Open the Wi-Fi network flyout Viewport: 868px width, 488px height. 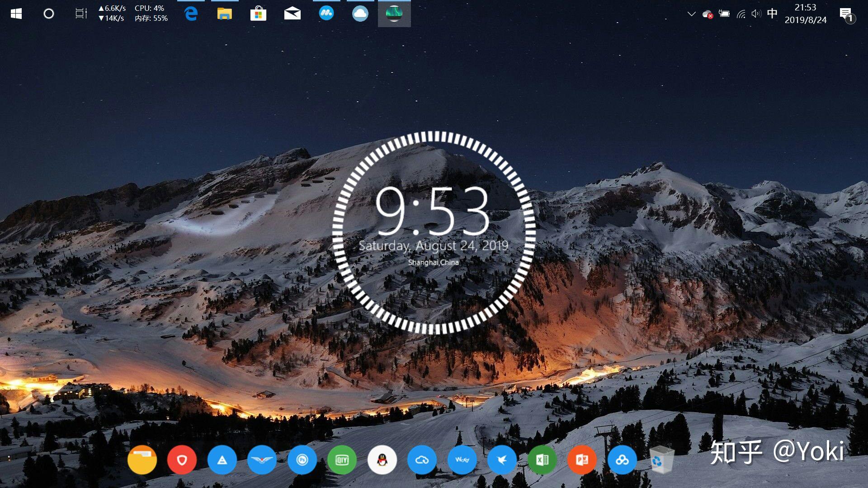pos(741,14)
